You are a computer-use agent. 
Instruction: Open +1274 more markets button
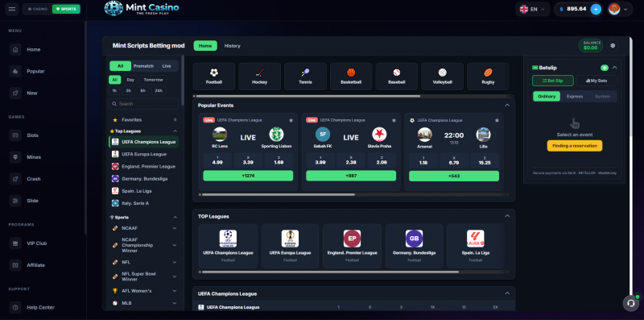248,176
